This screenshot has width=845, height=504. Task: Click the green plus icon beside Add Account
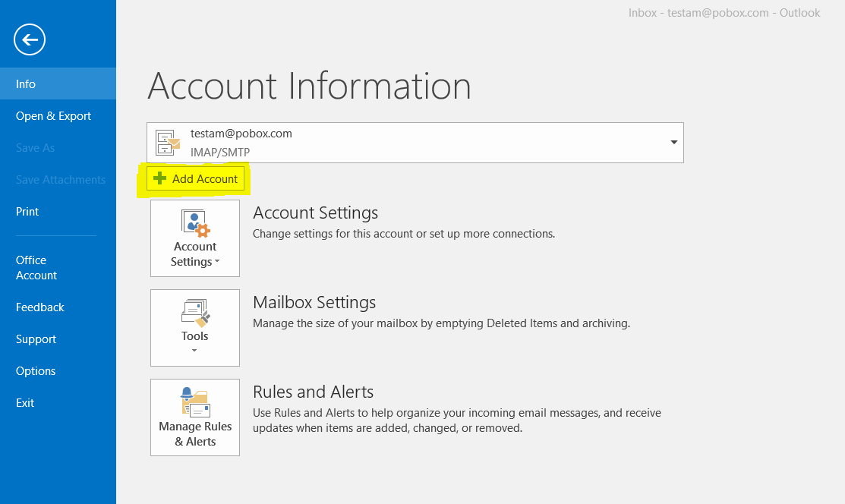[x=159, y=178]
